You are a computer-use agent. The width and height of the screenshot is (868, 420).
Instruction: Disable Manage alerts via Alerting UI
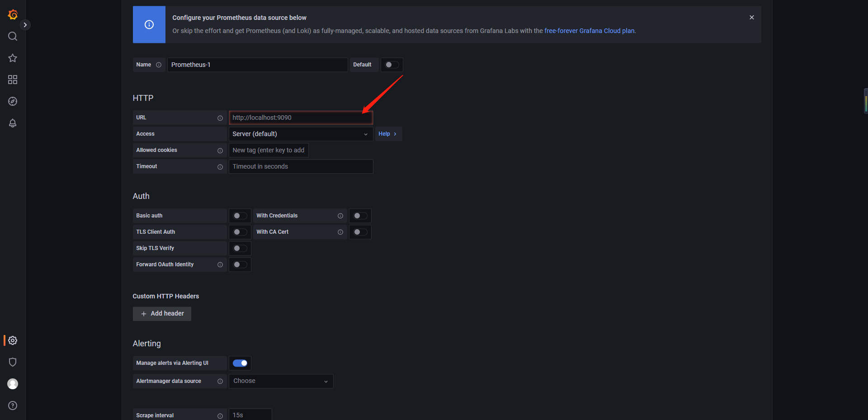tap(240, 363)
